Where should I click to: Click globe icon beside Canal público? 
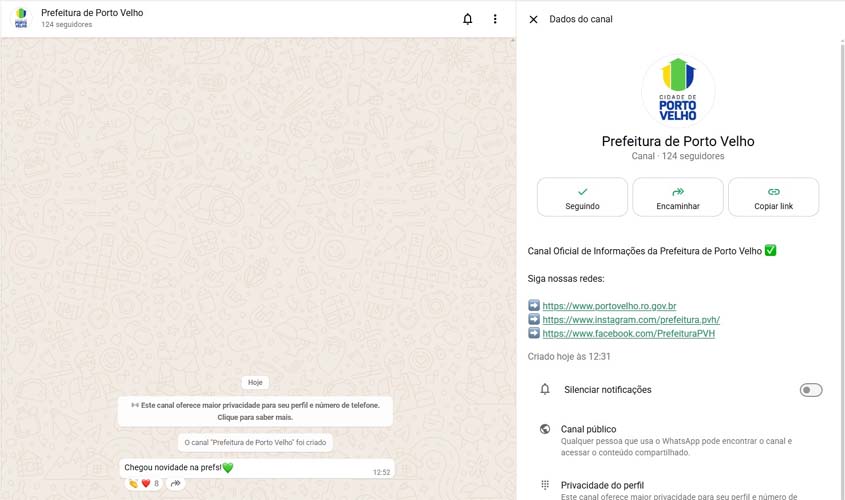(545, 429)
